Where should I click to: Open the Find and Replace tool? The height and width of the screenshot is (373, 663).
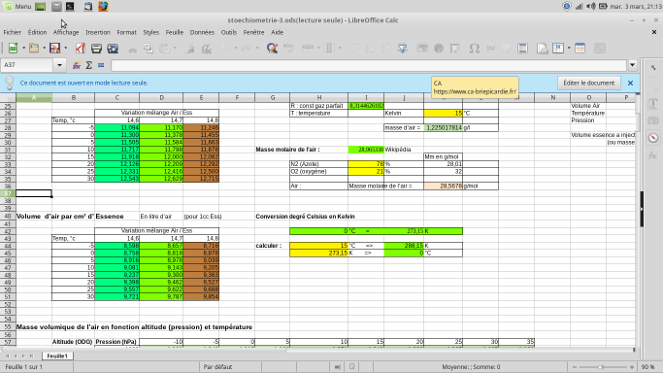272,48
